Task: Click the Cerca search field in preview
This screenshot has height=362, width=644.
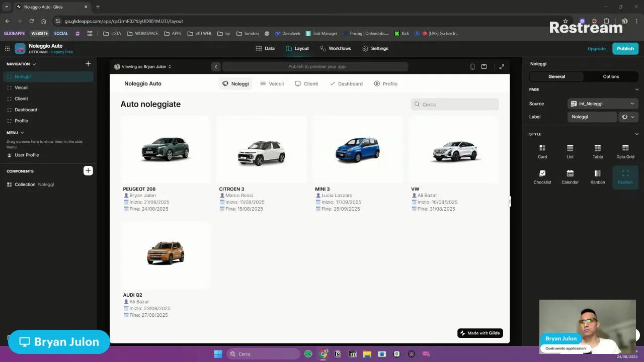Action: pyautogui.click(x=455, y=104)
